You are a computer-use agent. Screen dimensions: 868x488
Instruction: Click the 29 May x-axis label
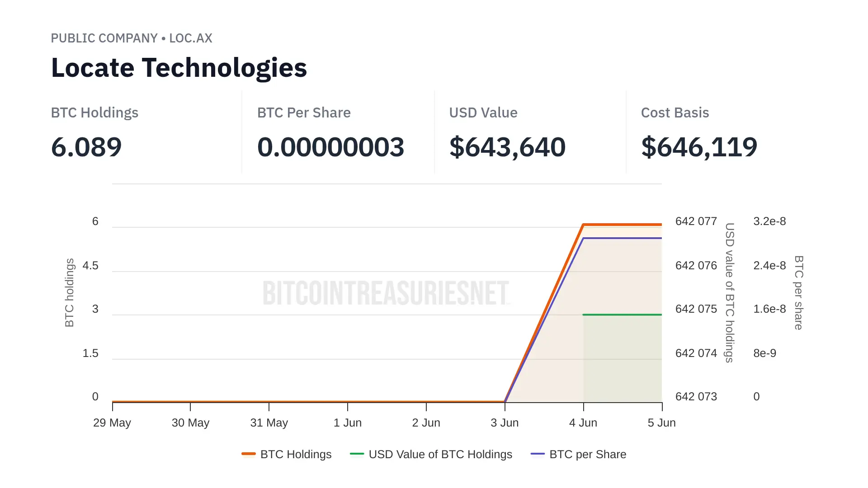pos(112,423)
